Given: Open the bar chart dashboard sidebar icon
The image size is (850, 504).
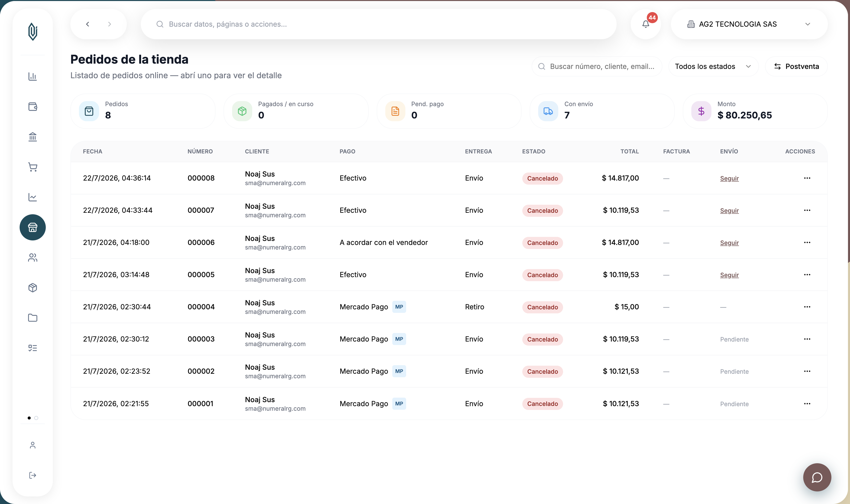Looking at the screenshot, I should 33,76.
